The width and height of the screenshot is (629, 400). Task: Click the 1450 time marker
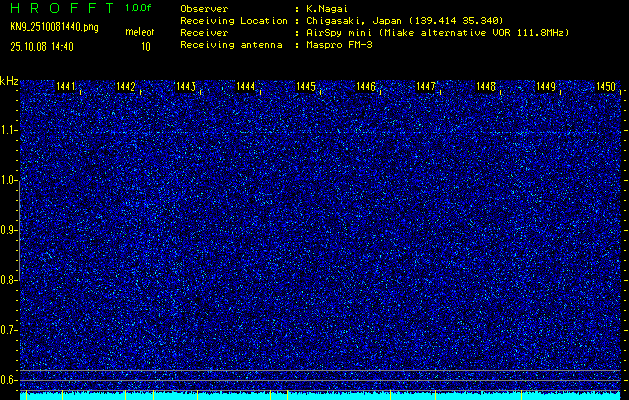606,87
